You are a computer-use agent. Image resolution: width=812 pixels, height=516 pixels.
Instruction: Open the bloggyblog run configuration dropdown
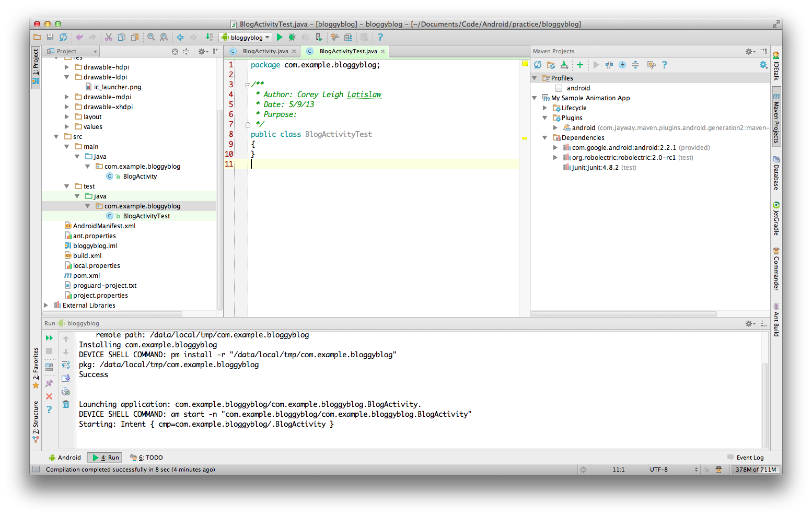pyautogui.click(x=246, y=37)
